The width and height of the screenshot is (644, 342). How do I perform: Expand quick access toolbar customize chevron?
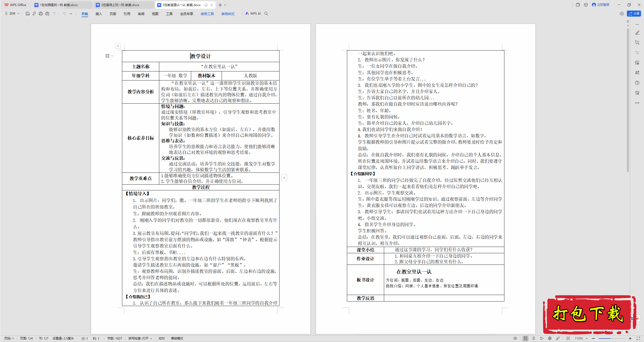(x=71, y=14)
